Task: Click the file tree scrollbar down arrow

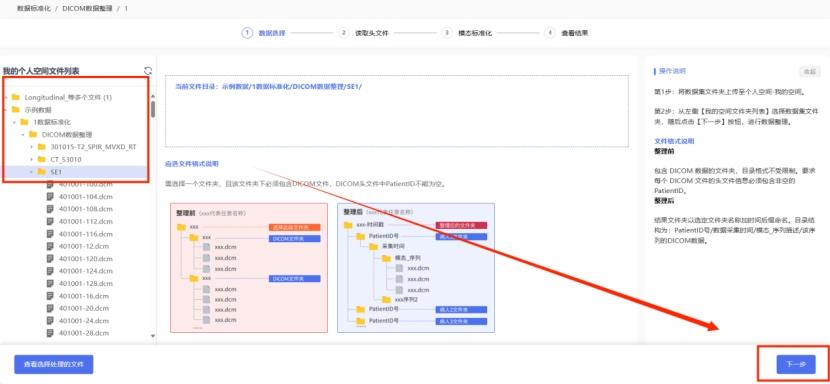Action: click(x=154, y=336)
